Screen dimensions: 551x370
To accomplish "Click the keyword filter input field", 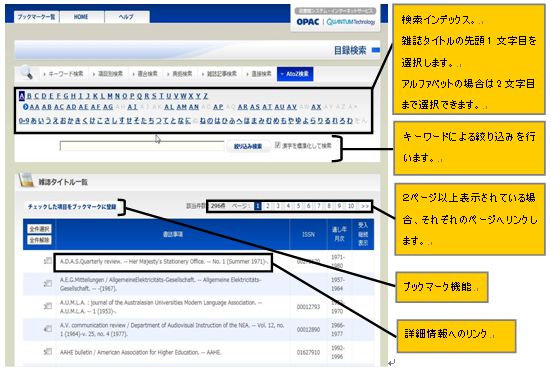I will tap(142, 146).
